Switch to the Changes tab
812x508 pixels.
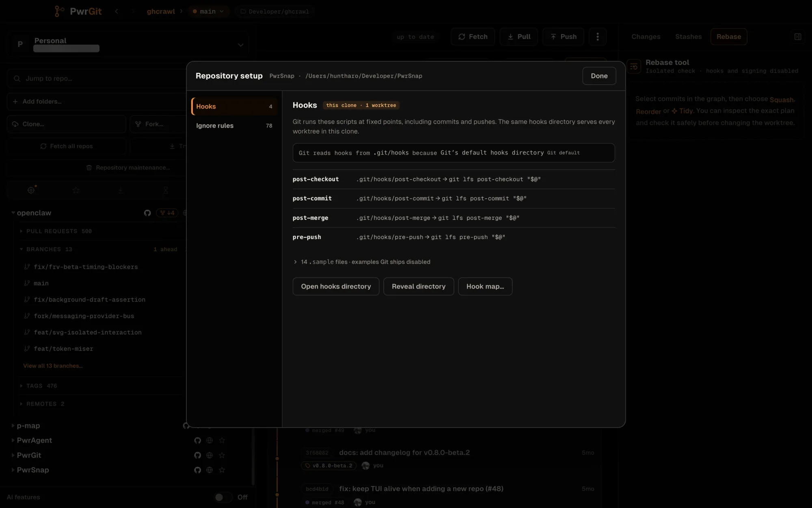(x=646, y=37)
